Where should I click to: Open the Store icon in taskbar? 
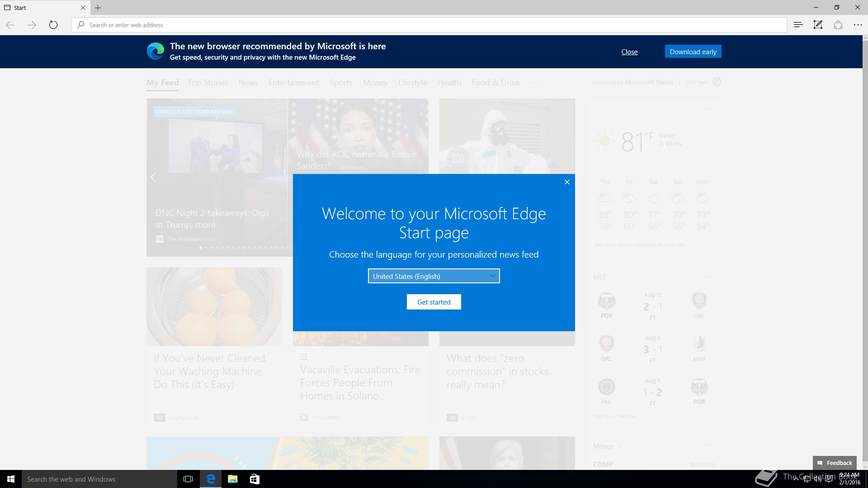pos(255,479)
